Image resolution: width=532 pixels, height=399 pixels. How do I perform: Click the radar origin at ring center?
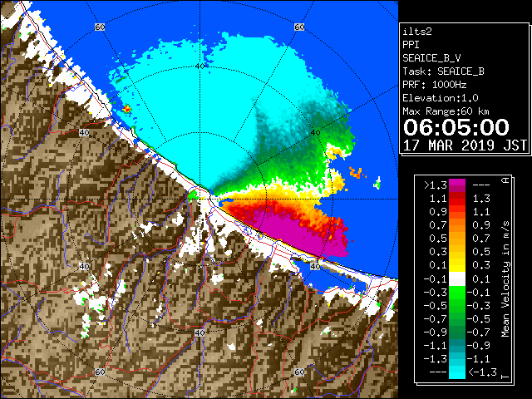pyautogui.click(x=199, y=199)
